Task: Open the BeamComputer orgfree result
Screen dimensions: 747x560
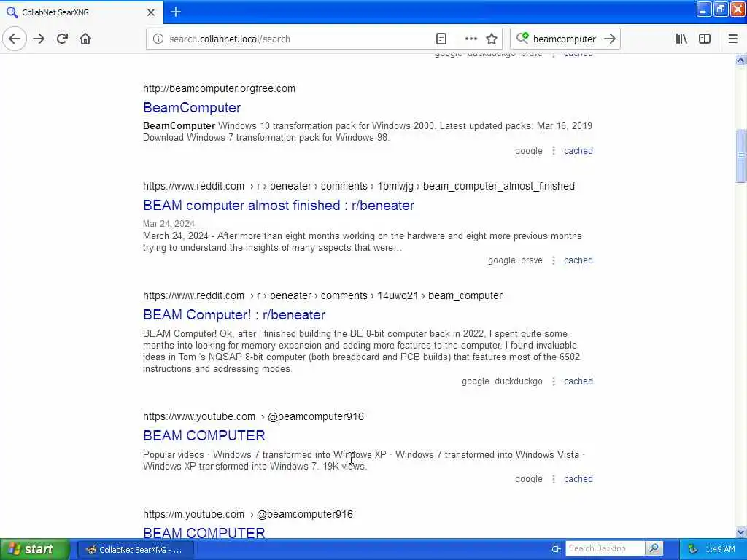Action: [x=192, y=108]
